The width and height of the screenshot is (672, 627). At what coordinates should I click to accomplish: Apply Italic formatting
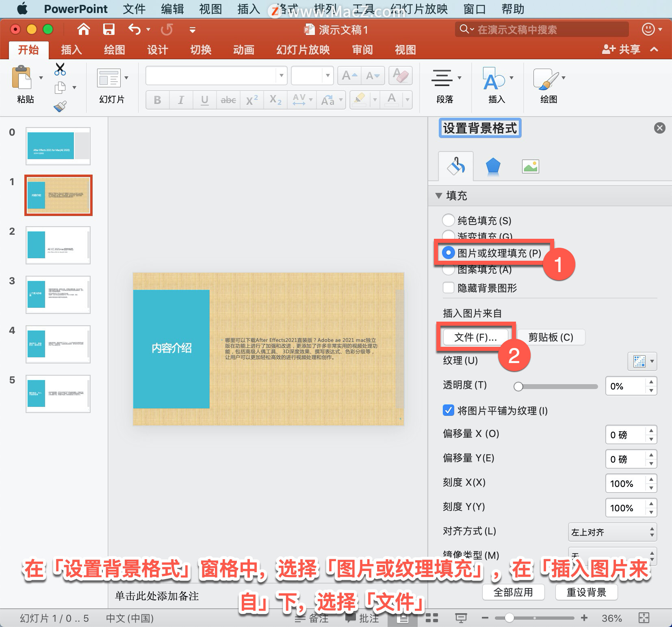(181, 100)
